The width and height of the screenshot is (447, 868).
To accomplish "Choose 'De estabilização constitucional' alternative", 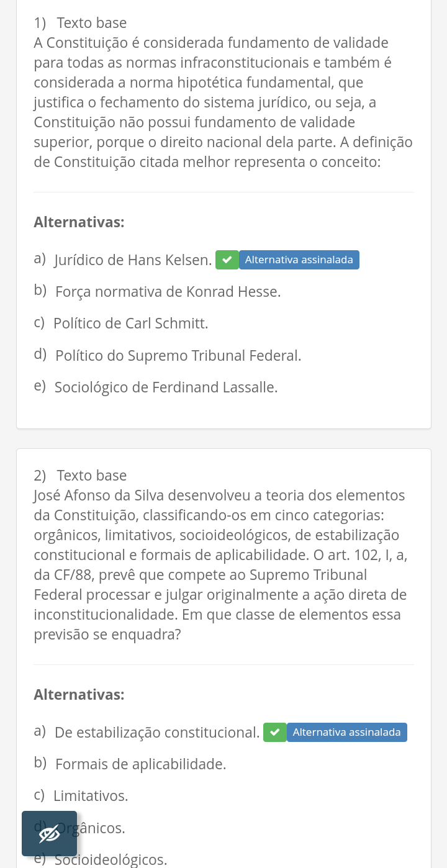I will 156,733.
